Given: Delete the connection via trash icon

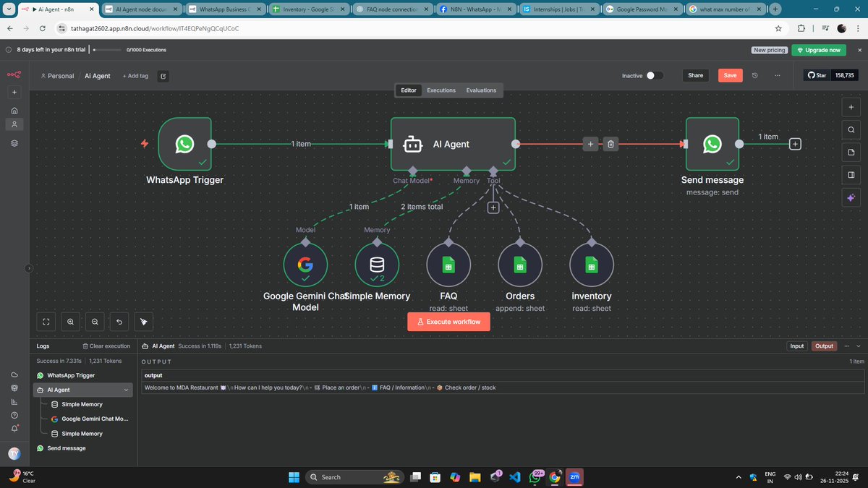Looking at the screenshot, I should 610,144.
